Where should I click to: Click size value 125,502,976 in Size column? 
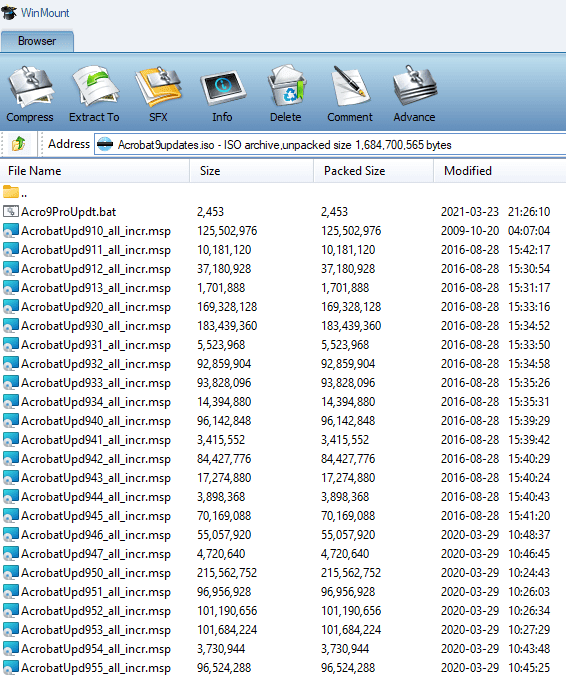click(227, 231)
